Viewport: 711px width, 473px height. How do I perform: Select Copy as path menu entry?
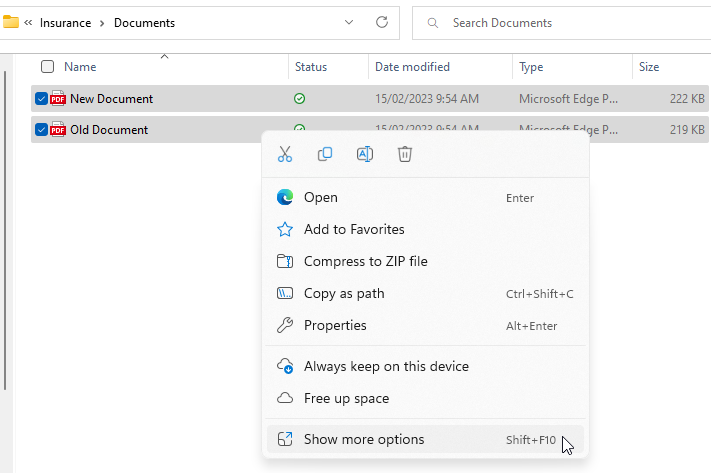pyautogui.click(x=344, y=293)
